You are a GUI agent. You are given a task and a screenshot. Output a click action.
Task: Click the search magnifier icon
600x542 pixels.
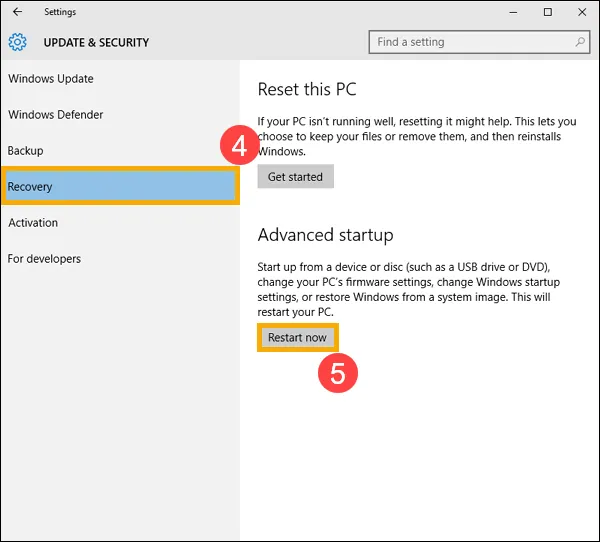(580, 42)
